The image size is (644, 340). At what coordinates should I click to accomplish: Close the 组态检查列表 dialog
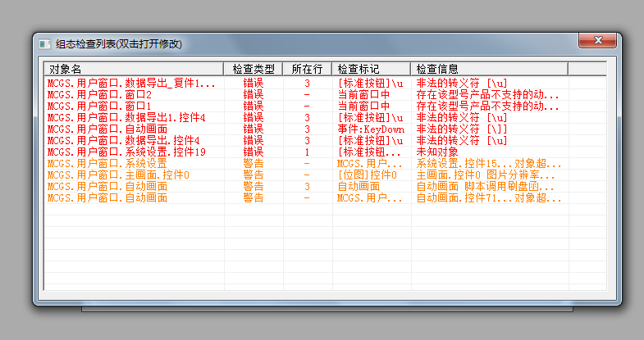coord(596,41)
